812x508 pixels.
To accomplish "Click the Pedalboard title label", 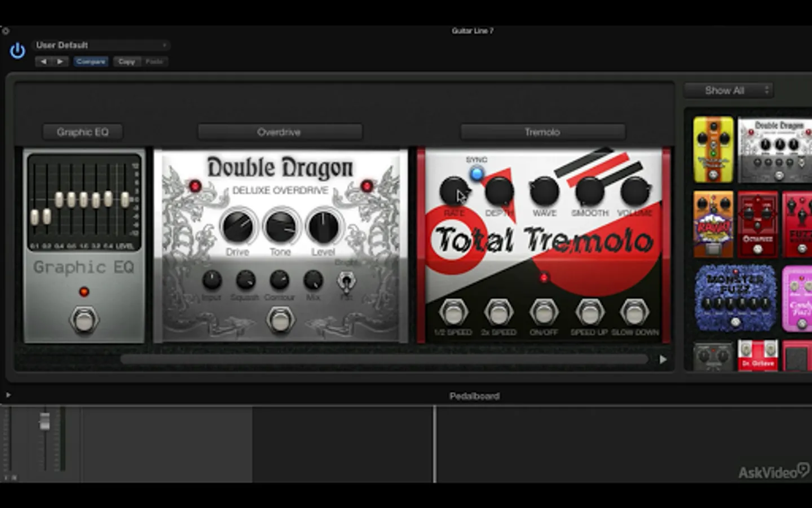I will [x=474, y=396].
